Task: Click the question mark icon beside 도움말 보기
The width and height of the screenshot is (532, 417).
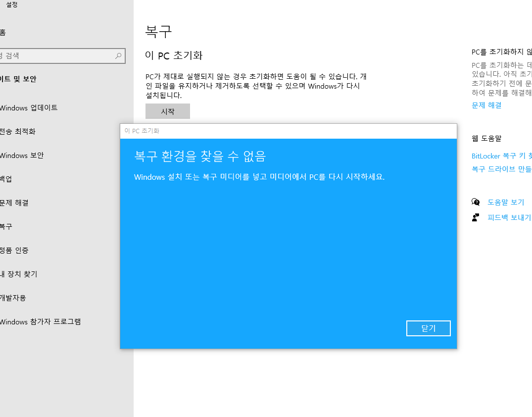Action: [476, 202]
